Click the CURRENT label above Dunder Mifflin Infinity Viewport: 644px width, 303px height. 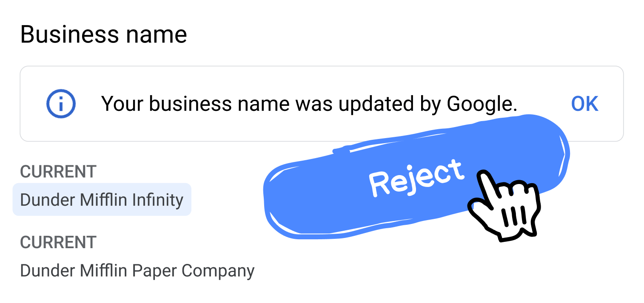58,172
